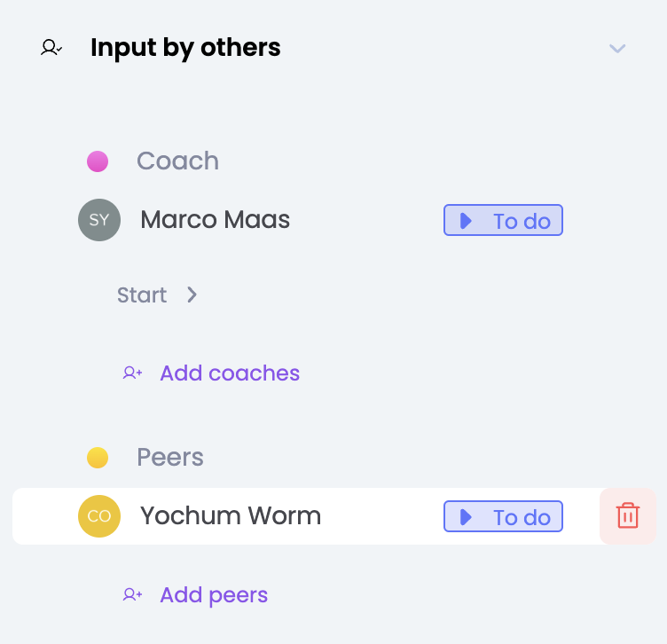Collapse the Input by others section chevron

click(617, 48)
